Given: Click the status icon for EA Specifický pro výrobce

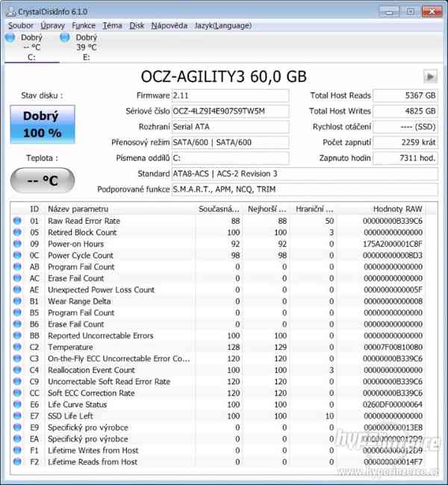Looking at the screenshot, I should pos(17,439).
